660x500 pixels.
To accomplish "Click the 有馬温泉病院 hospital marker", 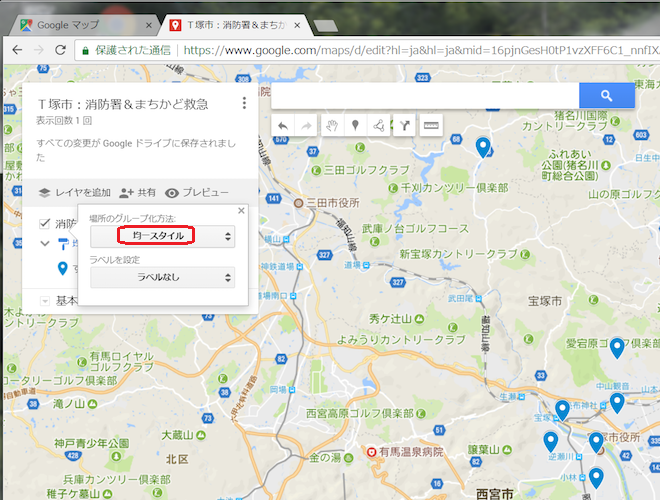I will click(x=371, y=452).
